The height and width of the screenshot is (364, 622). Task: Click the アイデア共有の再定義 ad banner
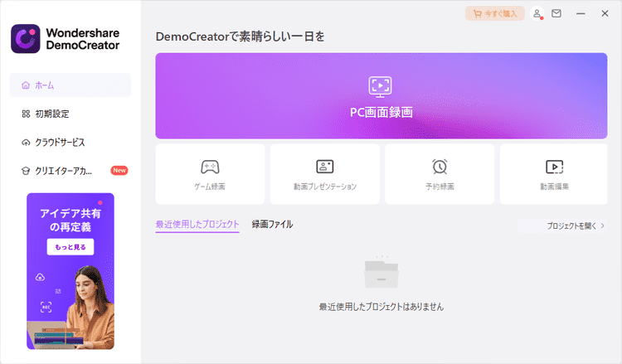70,271
